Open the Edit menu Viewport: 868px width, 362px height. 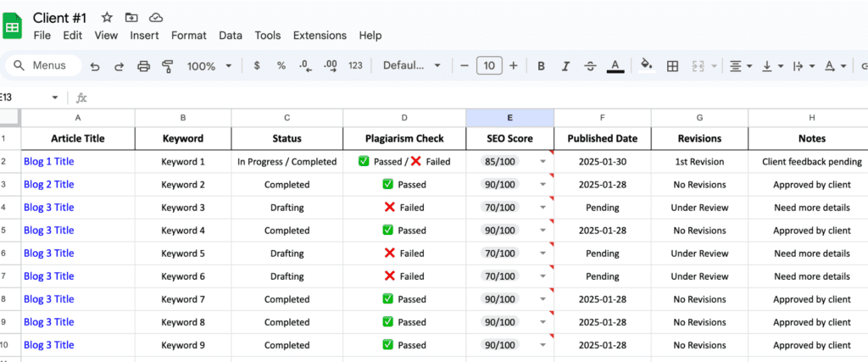(73, 36)
